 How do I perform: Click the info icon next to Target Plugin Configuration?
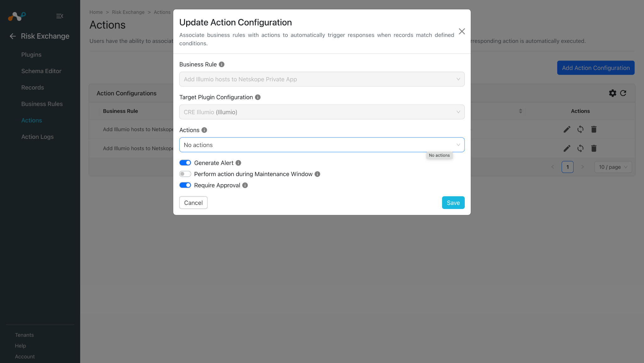(258, 97)
